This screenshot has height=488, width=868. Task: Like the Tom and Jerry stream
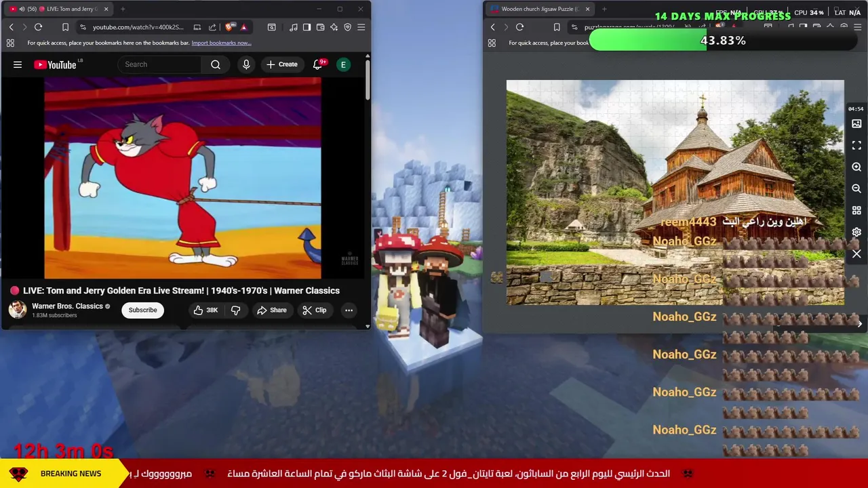205,310
